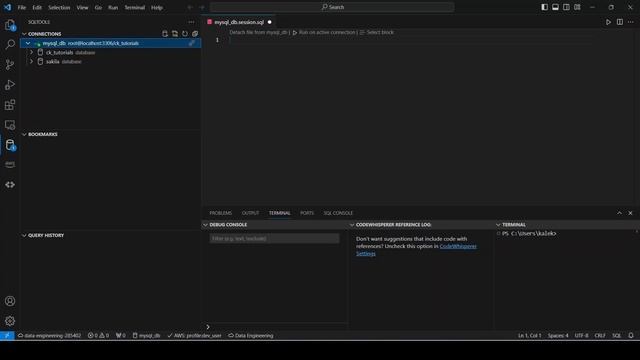640x360 pixels.
Task: Open the Run and Debug view
Action: pyautogui.click(x=10, y=84)
